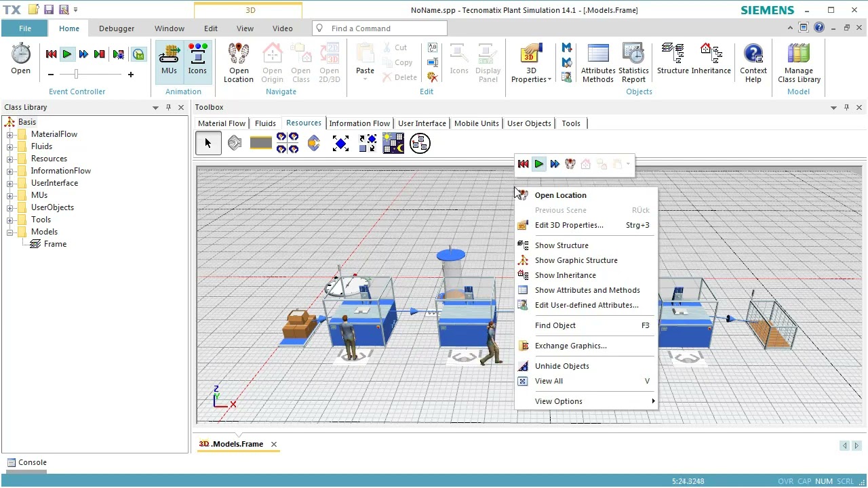This screenshot has width=868, height=488.
Task: Click the simulation speed slider handle
Action: (x=76, y=74)
